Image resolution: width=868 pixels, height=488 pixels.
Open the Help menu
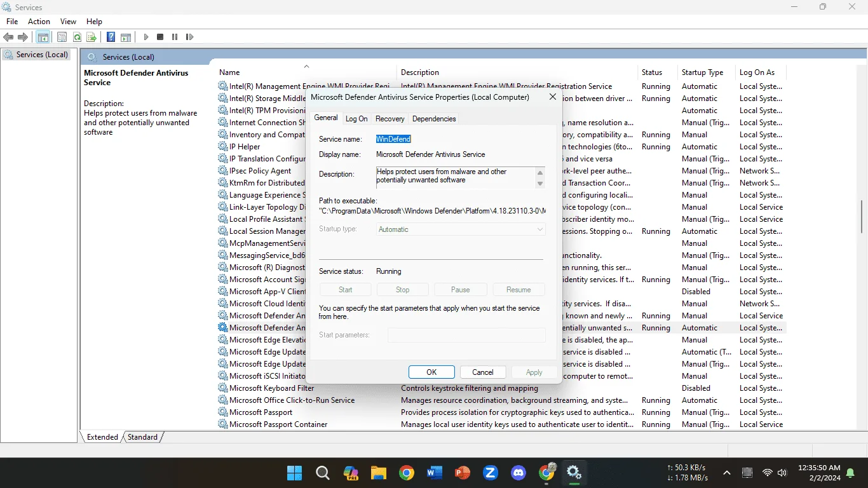[94, 22]
